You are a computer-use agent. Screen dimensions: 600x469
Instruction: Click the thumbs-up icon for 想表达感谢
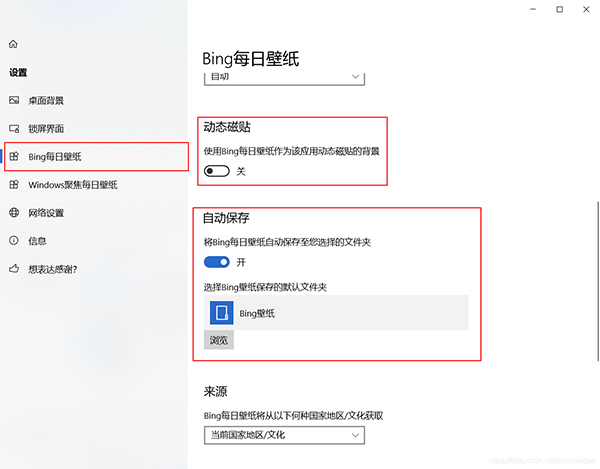tap(14, 269)
